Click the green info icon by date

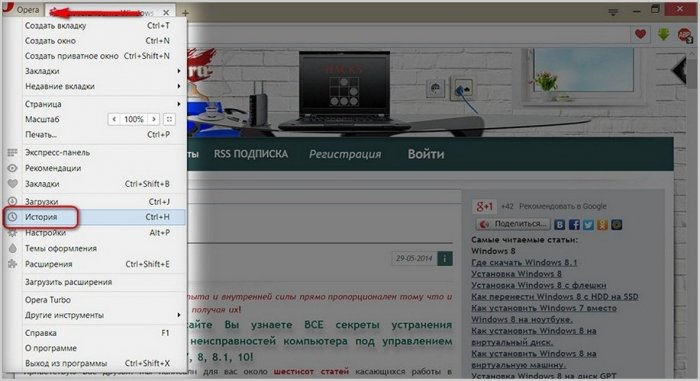[x=445, y=259]
